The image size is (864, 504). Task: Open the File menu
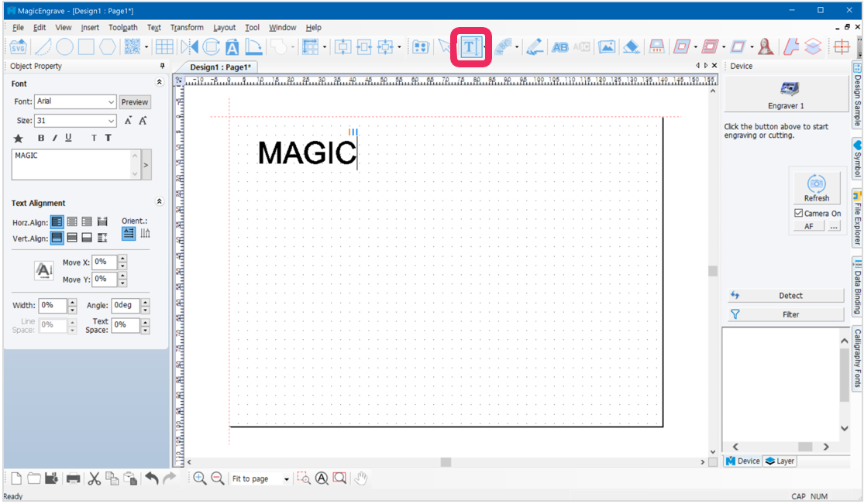[18, 28]
